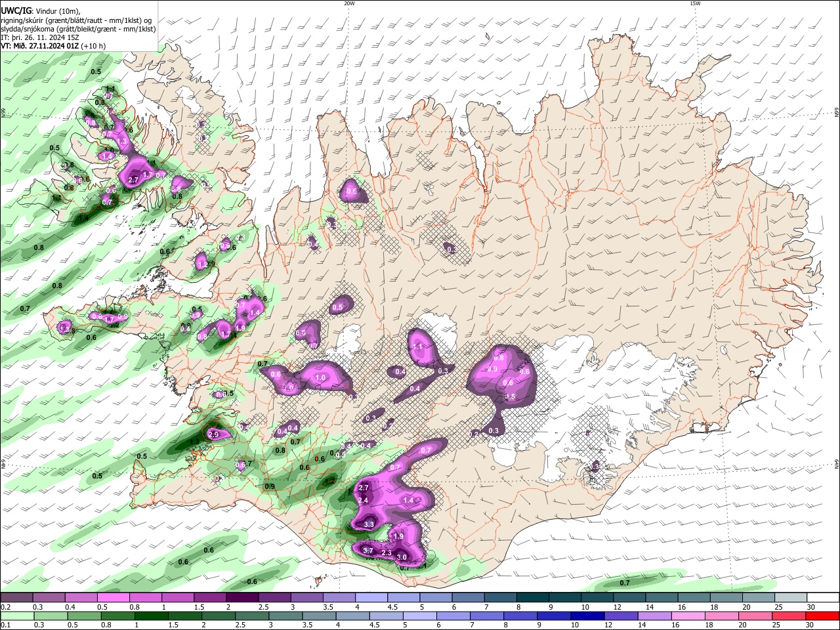The image size is (840, 630).
Task: Pick bright pink snow swatch between 0.5 and 0.8
Action: point(113,598)
